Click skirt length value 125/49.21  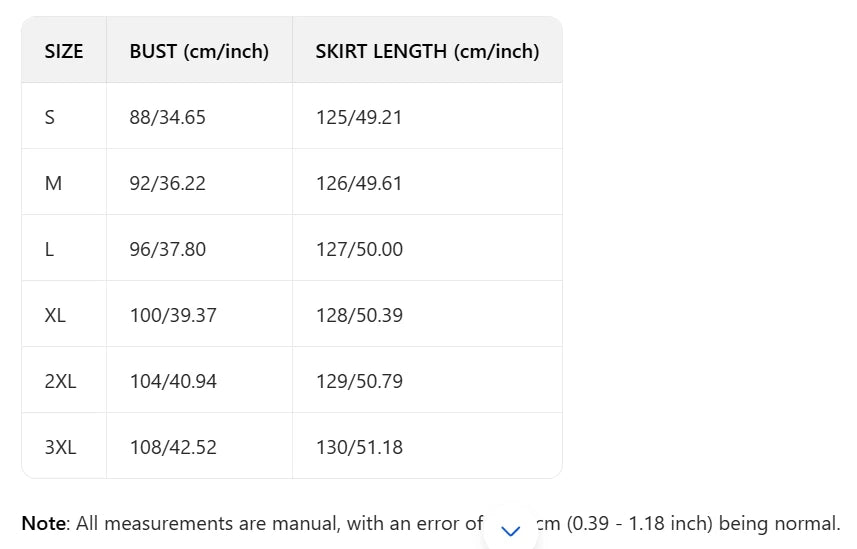point(359,117)
